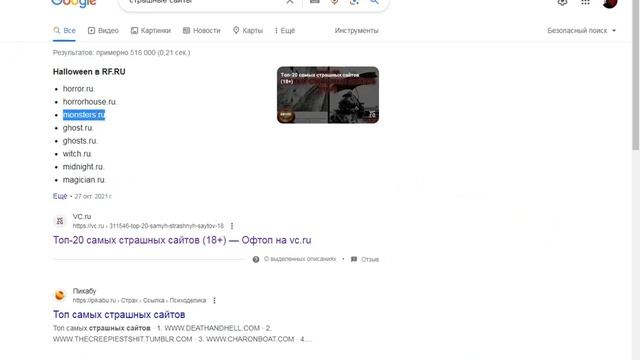The width and height of the screenshot is (640, 360).
Task: Click the VC.ru site favicon
Action: click(x=60, y=221)
